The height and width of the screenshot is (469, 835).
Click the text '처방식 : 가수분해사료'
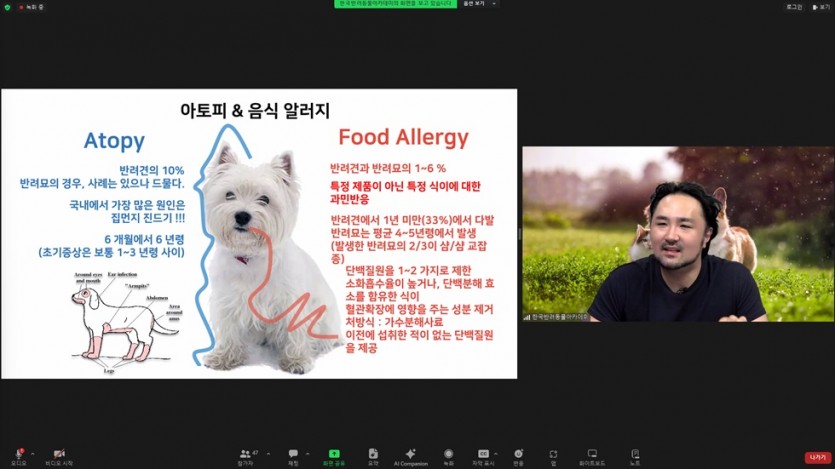(x=394, y=322)
